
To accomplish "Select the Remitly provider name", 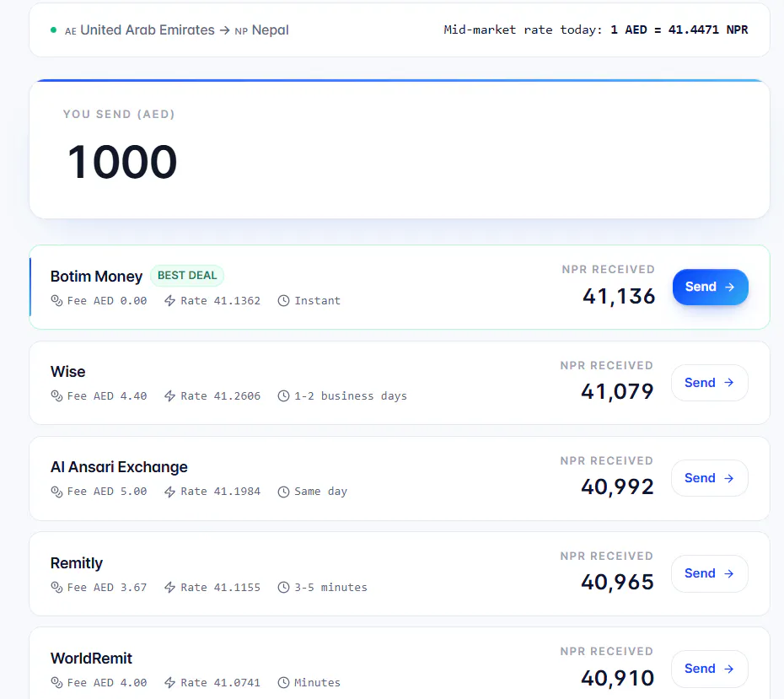I will [77, 563].
